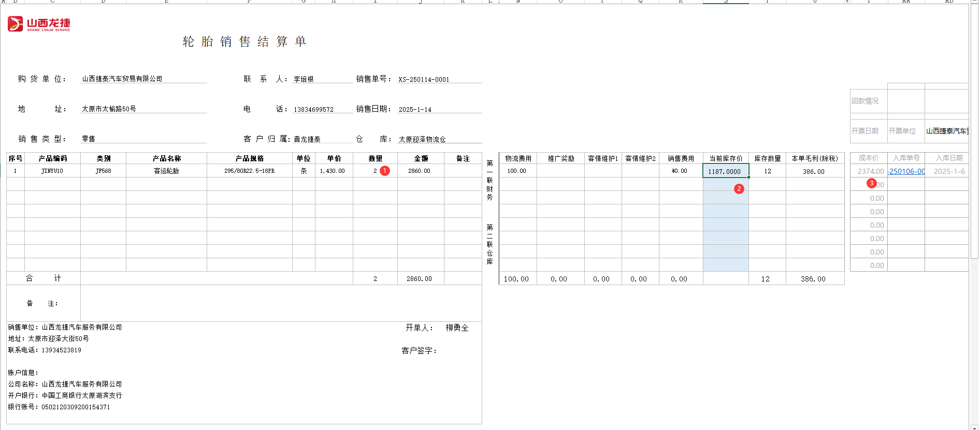Click the logistics fee cell 100.00 in first row
Viewport: 980px width, 430px height.
517,171
